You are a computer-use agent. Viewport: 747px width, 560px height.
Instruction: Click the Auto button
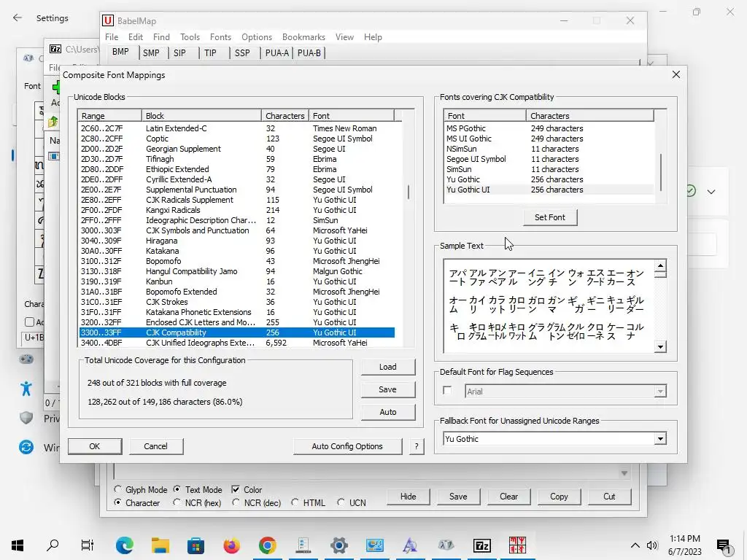click(x=388, y=412)
